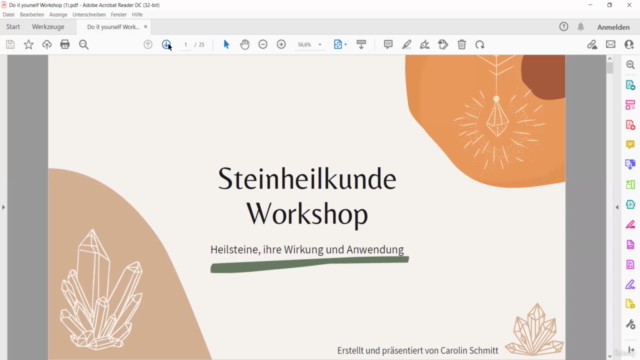Bookmark the file with star icon

click(x=29, y=44)
